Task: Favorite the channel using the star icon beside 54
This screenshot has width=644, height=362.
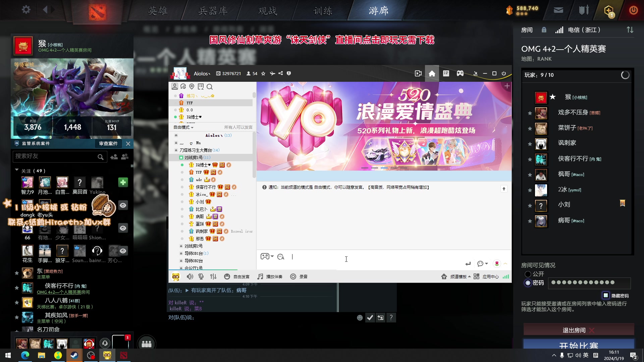Action: (x=263, y=73)
